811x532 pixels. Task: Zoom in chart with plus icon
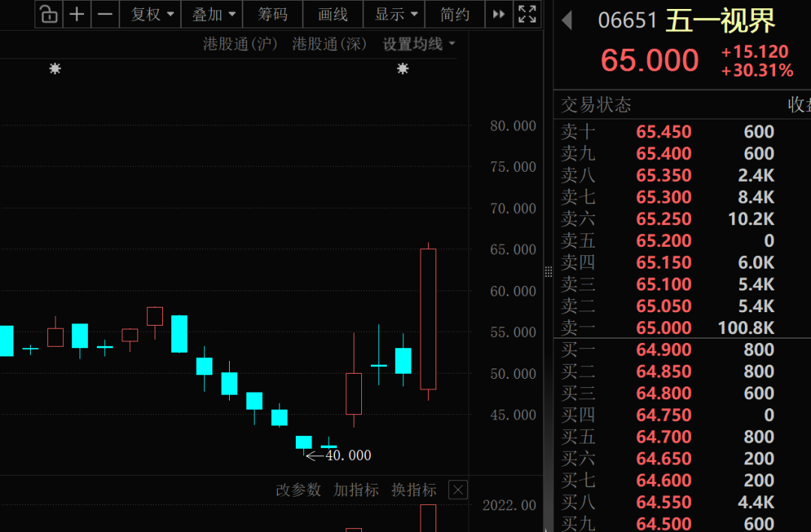(x=77, y=14)
